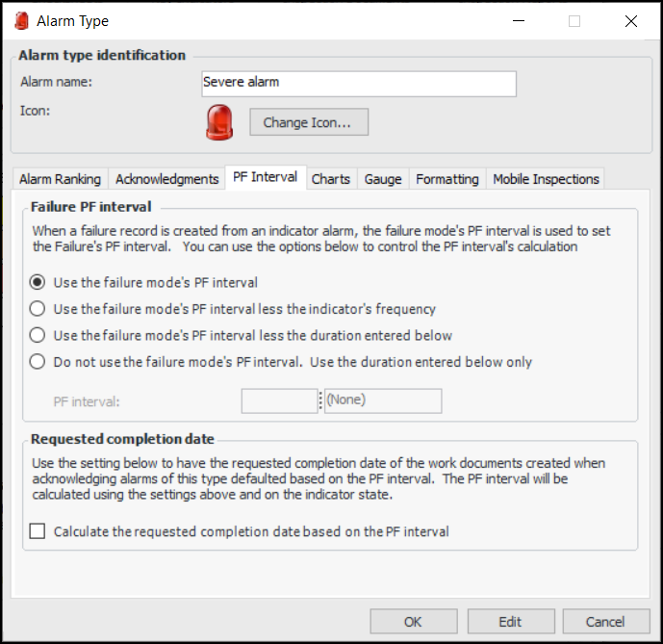Screen dimensions: 663x644
Task: Choose 'Do not use the failure mode's PF interval'
Action: point(38,362)
